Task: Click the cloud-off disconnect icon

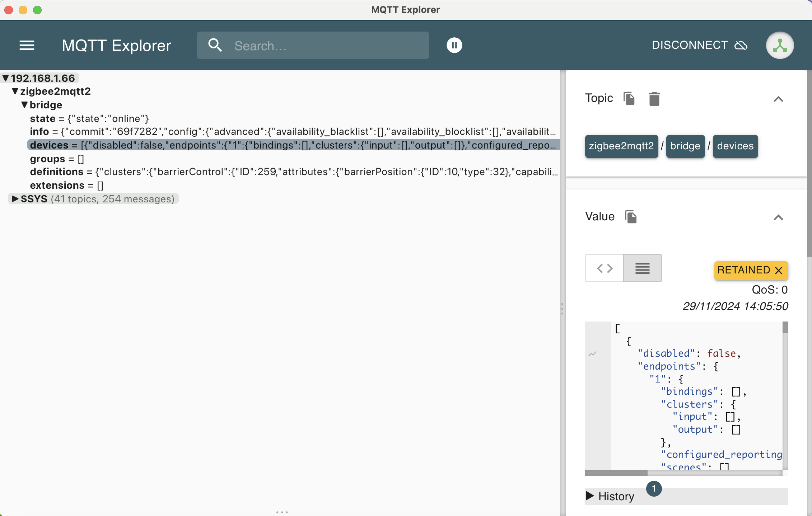Action: 741,46
